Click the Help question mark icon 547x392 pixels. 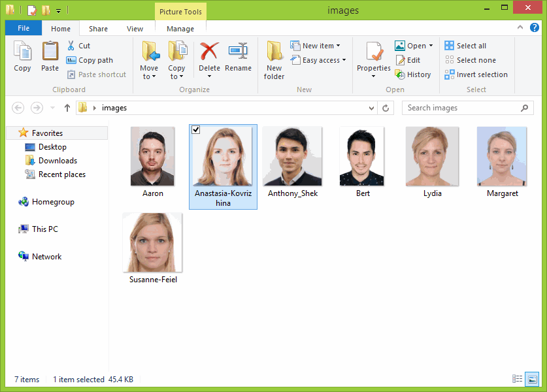pyautogui.click(x=534, y=27)
